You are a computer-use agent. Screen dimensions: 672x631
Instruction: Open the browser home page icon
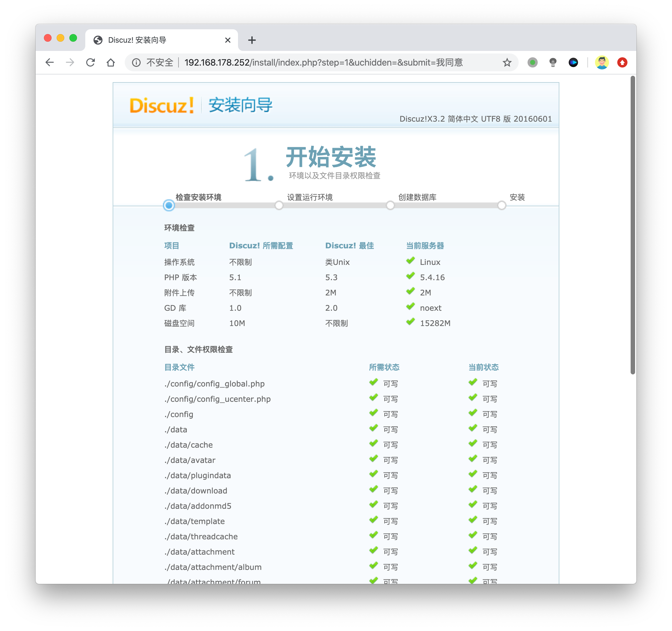tap(110, 63)
